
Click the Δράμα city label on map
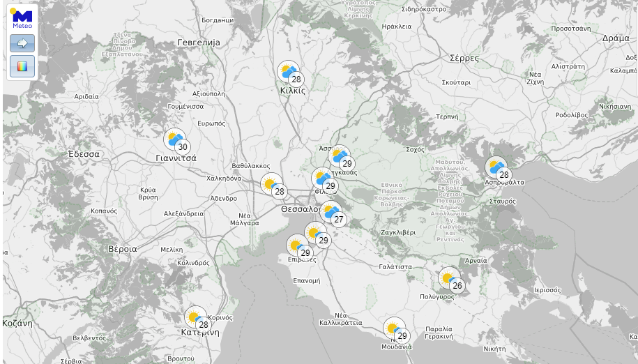click(x=616, y=38)
